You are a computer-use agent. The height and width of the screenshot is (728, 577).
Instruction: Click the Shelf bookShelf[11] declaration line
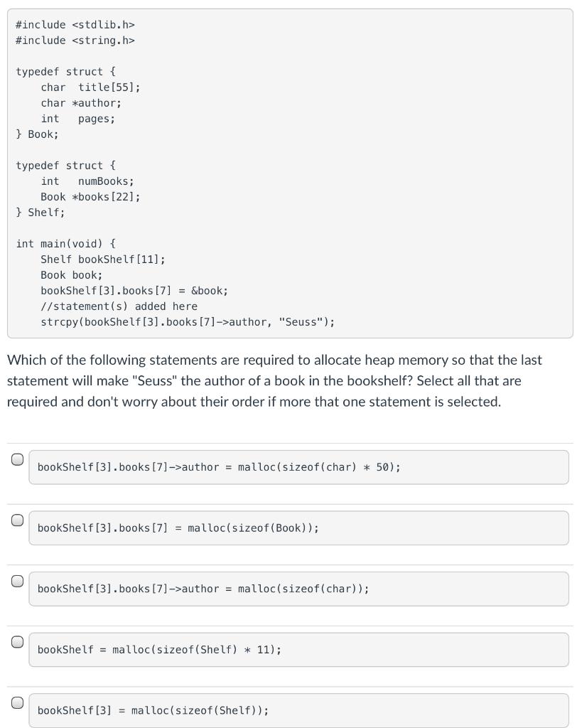(x=103, y=259)
